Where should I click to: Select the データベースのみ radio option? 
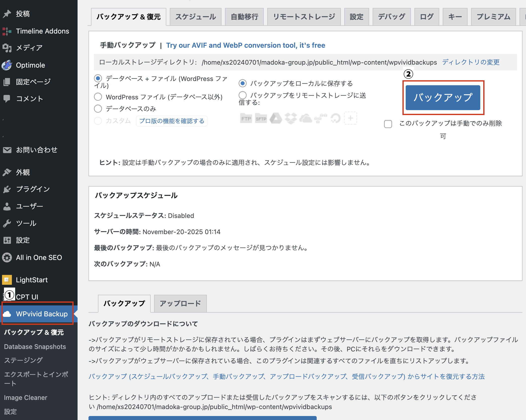point(98,109)
